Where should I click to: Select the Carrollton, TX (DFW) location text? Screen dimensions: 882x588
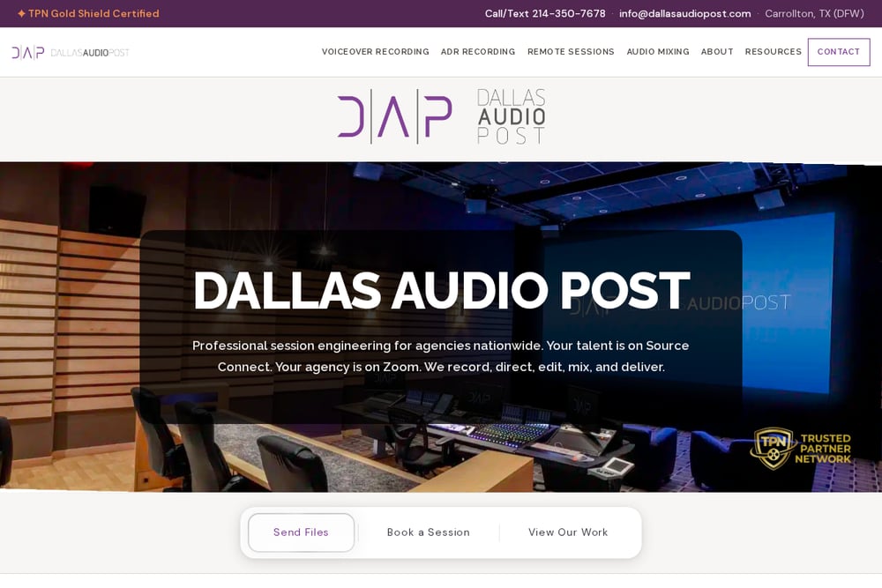click(x=814, y=13)
